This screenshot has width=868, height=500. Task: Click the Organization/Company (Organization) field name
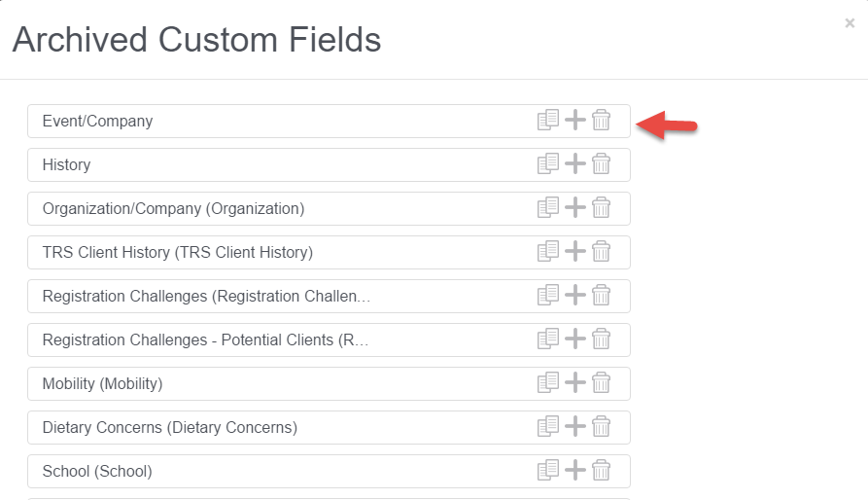coord(173,209)
